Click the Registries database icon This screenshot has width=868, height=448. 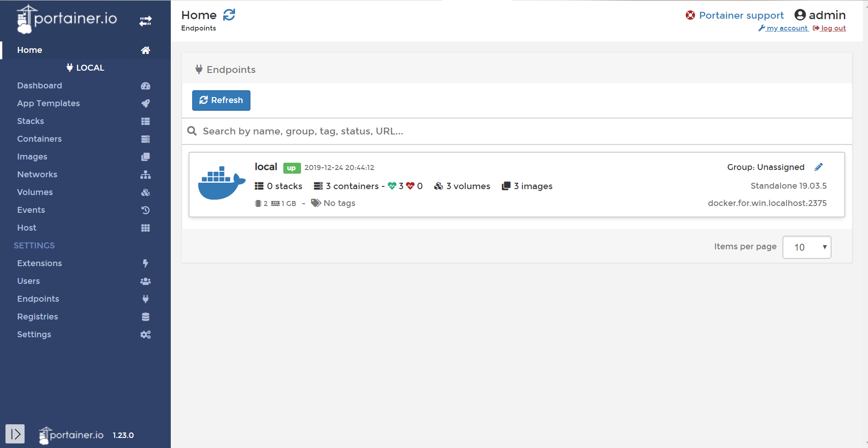(145, 317)
